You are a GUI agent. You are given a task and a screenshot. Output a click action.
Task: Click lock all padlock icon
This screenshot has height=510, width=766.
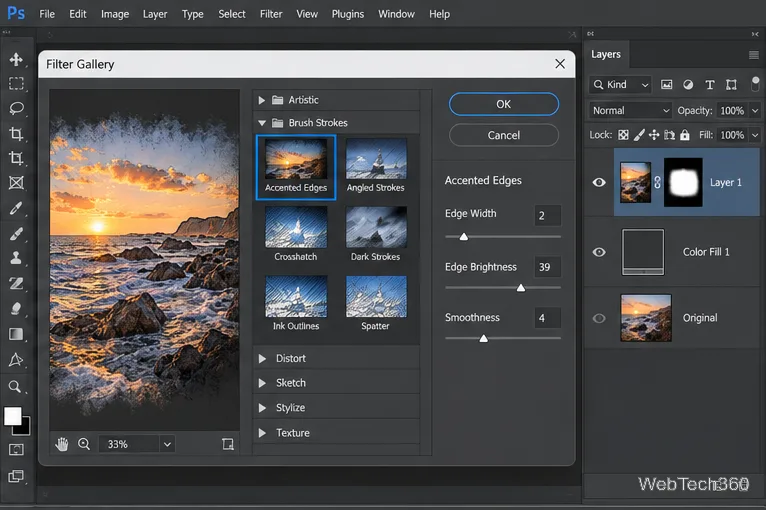tap(685, 135)
